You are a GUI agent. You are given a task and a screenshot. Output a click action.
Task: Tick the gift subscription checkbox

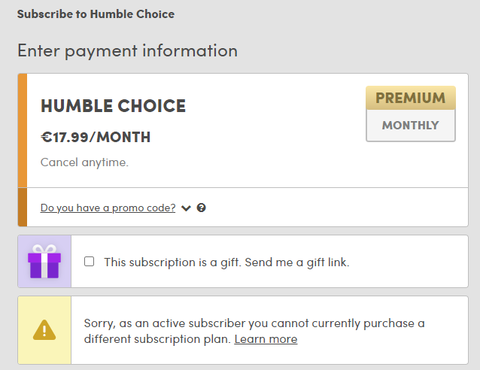tap(89, 261)
